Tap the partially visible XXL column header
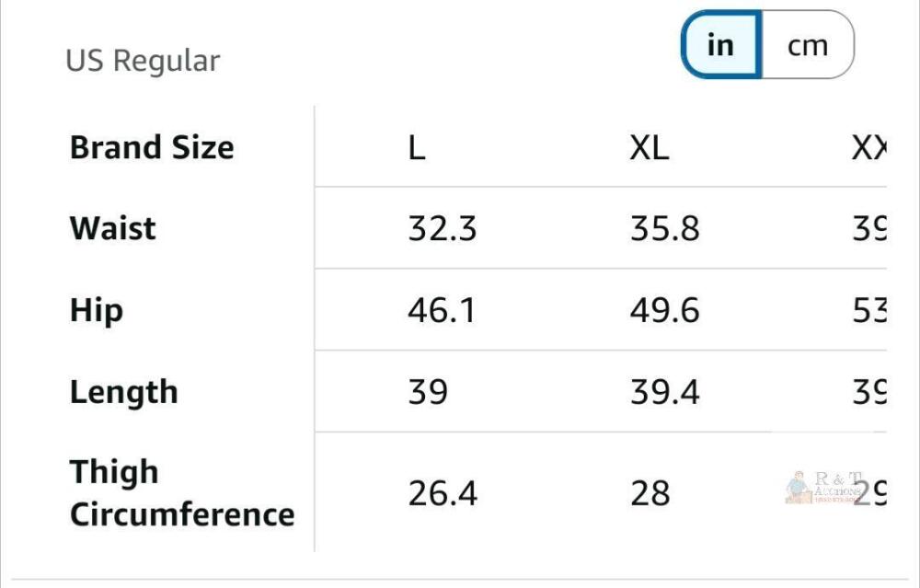The height and width of the screenshot is (588, 920). (869, 147)
